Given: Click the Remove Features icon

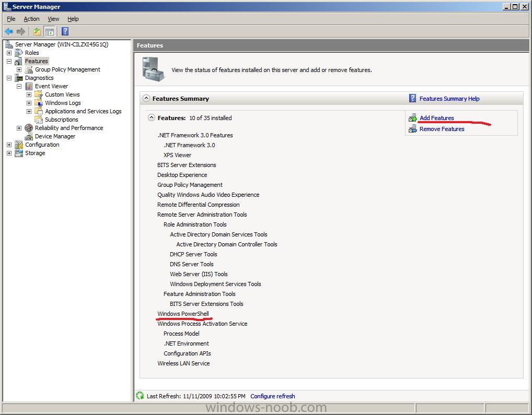Looking at the screenshot, I should [412, 129].
